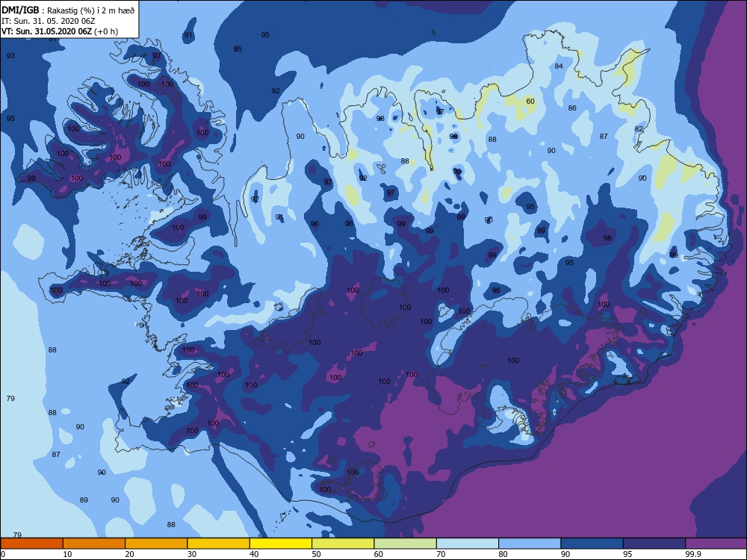Click the 'VT: Sun. 31.05.2020 06Z (+0 h)' line
Image resolution: width=747 pixels, height=560 pixels.
click(x=60, y=31)
